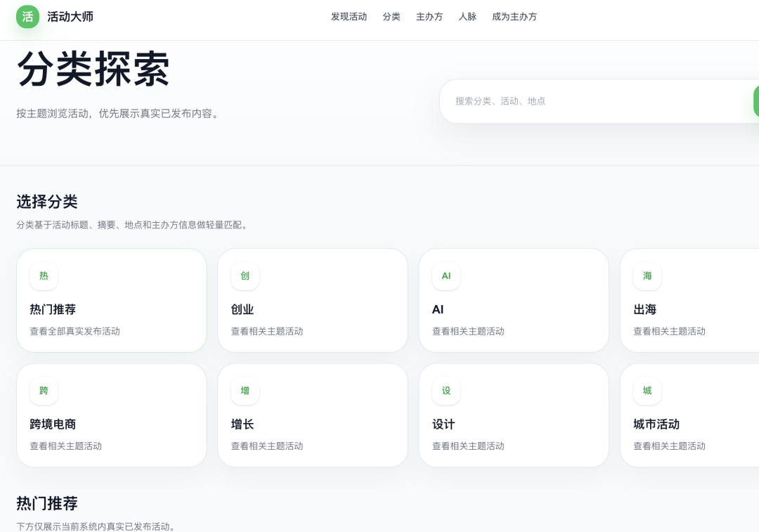Select the 热门推荐 category card title
The width and height of the screenshot is (759, 532).
(53, 309)
